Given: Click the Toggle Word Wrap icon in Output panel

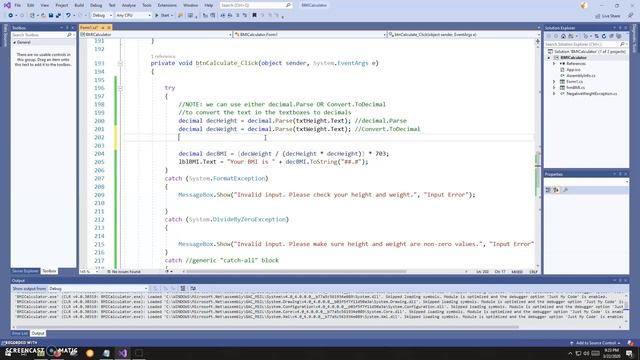Looking at the screenshot, I should click(x=193, y=289).
